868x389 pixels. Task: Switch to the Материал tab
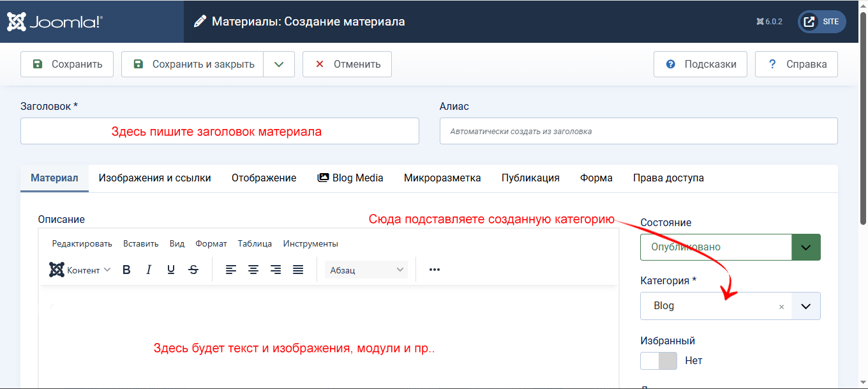tap(54, 178)
